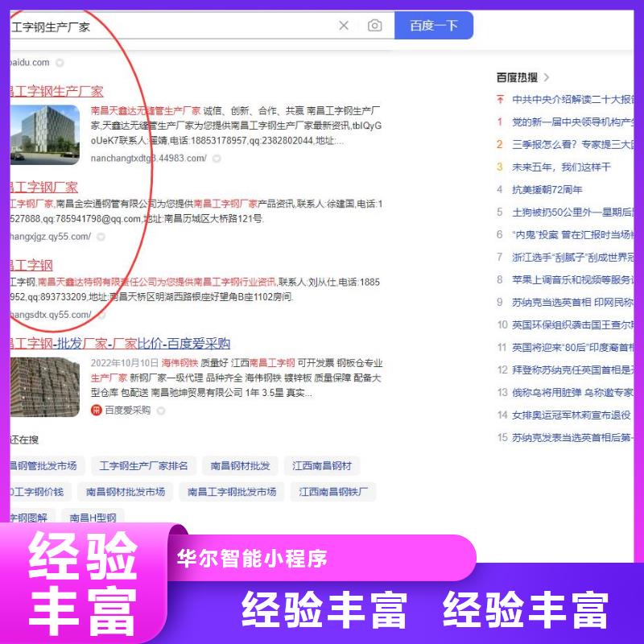
Task: Open hot search 英国环保组织袭击国王
Action: point(572,325)
